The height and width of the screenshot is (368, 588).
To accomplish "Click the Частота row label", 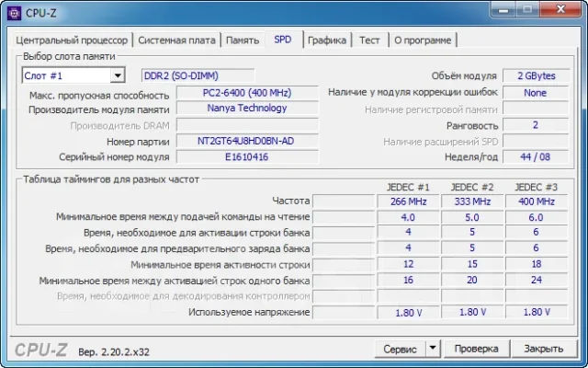I will coord(291,201).
